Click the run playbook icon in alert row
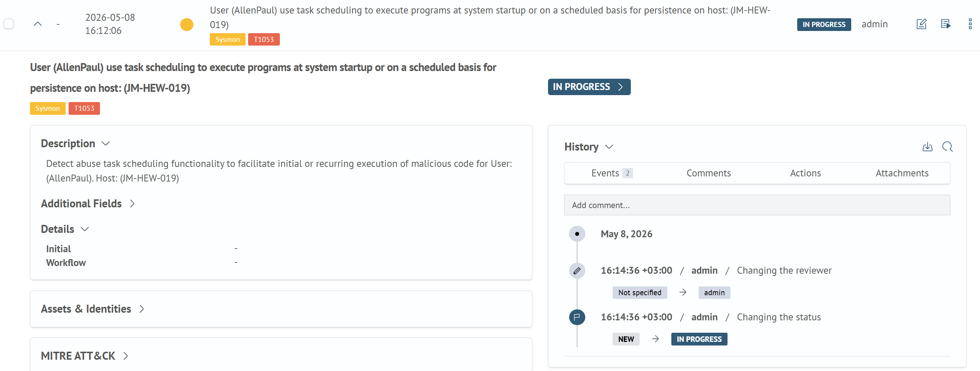Viewport: 980px width, 371px height. click(x=946, y=24)
